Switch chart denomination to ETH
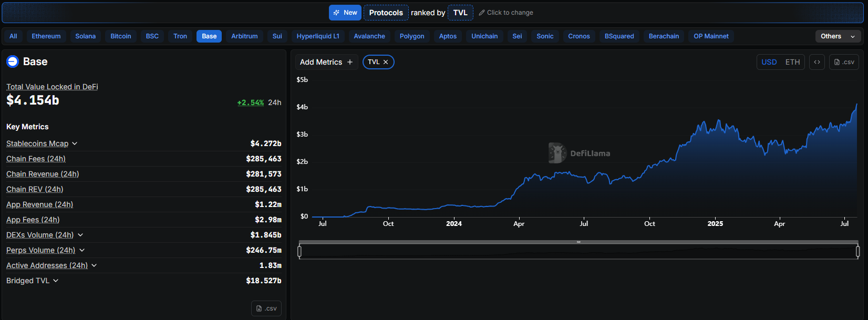Screen dimensions: 868x320 [x=792, y=62]
